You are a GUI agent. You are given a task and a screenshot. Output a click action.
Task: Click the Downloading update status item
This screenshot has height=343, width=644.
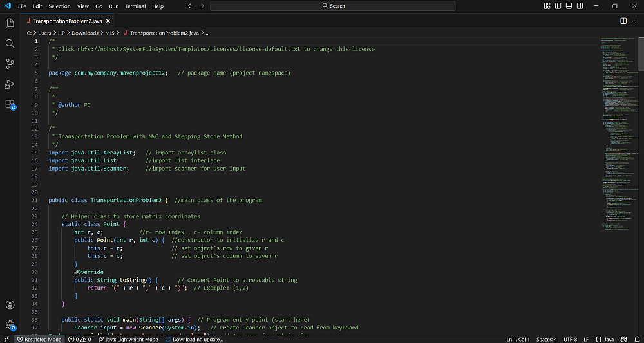[193, 339]
